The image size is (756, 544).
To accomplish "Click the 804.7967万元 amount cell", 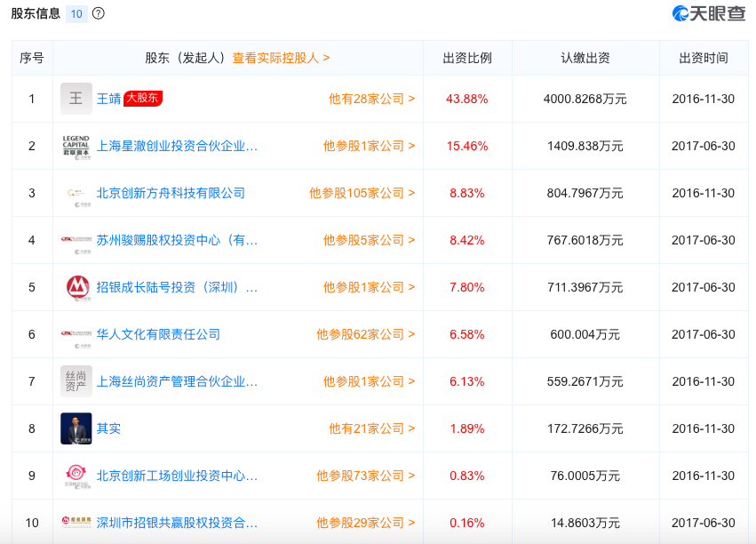I will (x=585, y=194).
